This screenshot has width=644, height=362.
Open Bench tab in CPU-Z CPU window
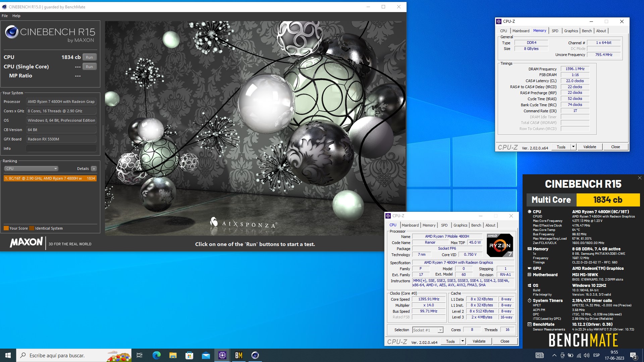click(476, 225)
